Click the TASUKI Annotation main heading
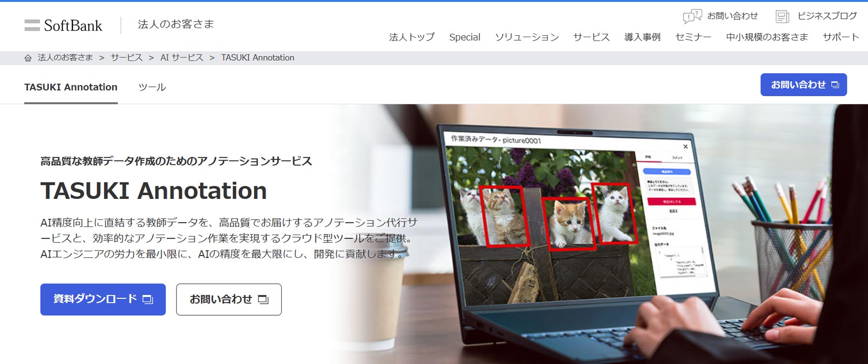 [153, 191]
